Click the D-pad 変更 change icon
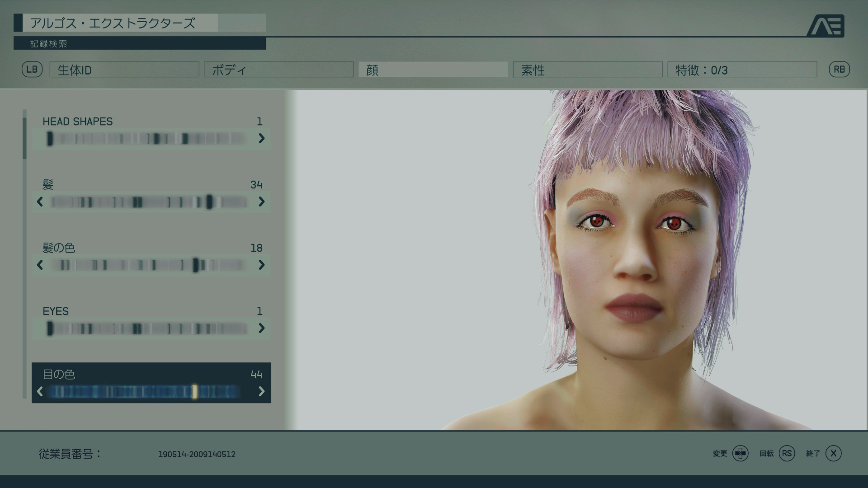 click(740, 453)
